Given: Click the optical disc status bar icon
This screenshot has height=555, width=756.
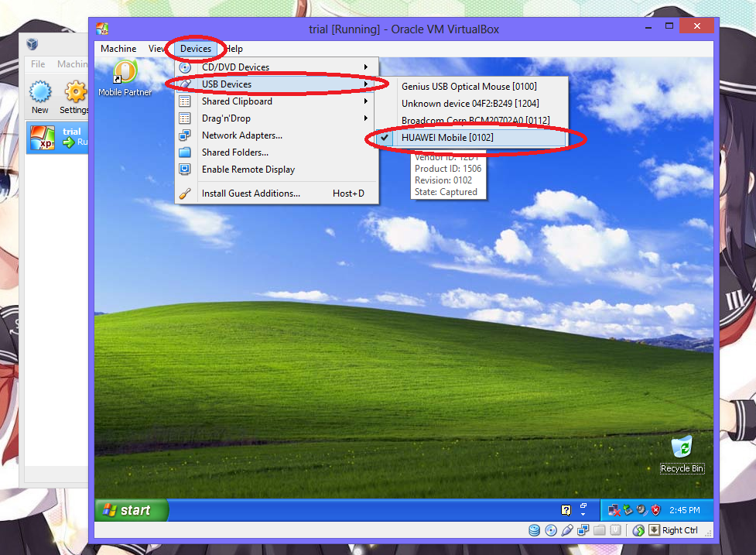Looking at the screenshot, I should coord(549,529).
